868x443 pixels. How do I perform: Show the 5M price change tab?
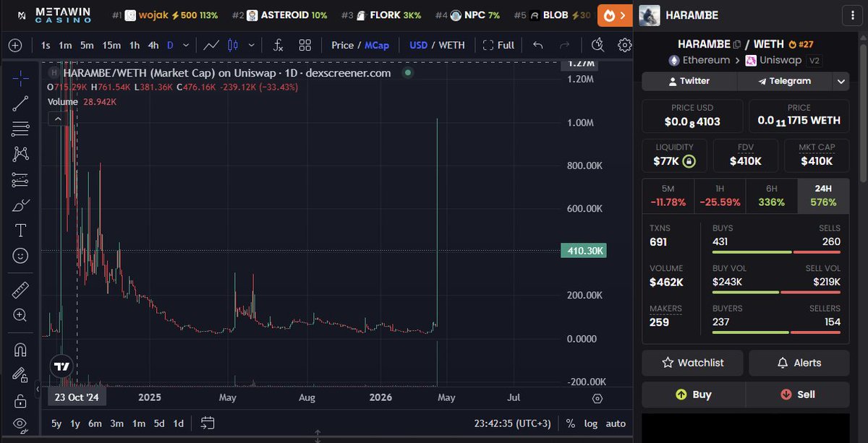point(668,196)
